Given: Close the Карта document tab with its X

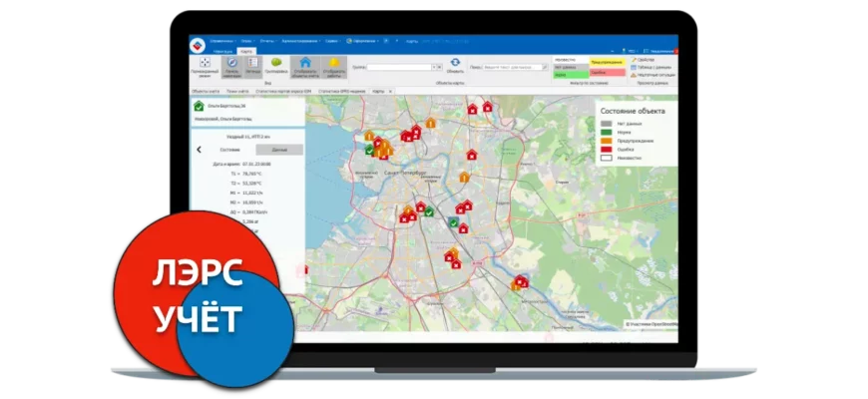Looking at the screenshot, I should pos(390,91).
